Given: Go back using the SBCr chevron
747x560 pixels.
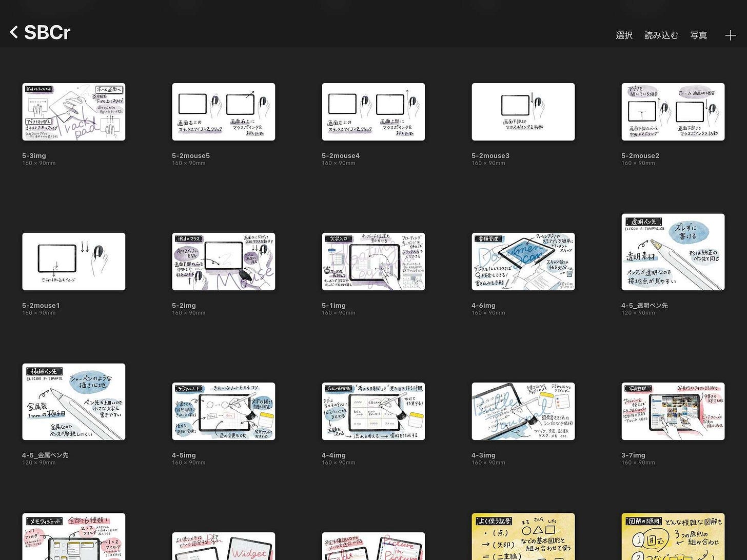Looking at the screenshot, I should pyautogui.click(x=14, y=32).
